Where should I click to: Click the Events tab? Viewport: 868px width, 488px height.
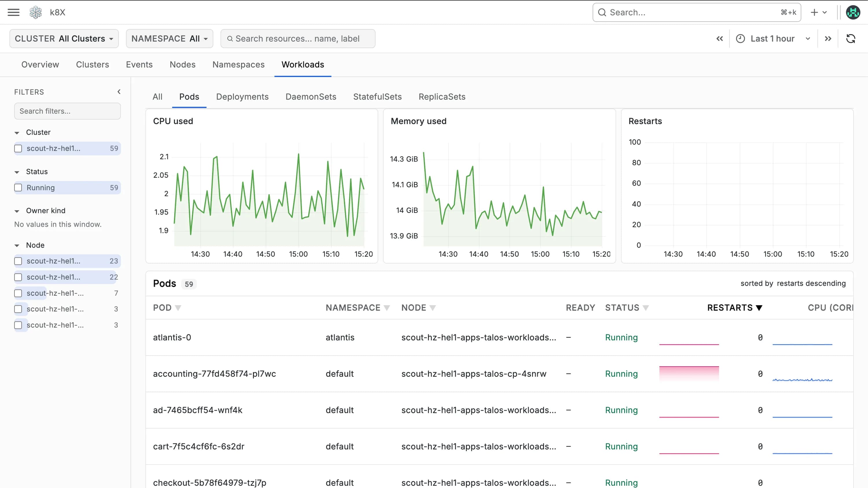tap(139, 65)
